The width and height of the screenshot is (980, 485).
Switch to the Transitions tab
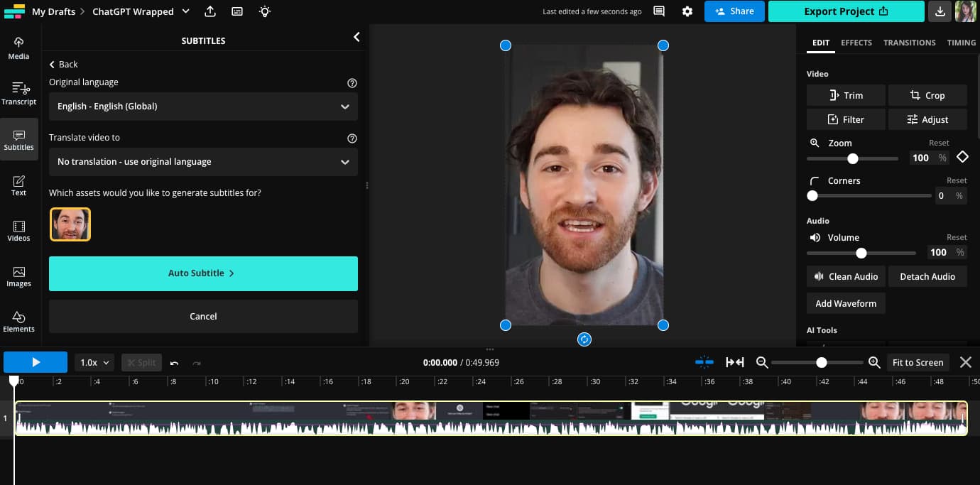pyautogui.click(x=909, y=43)
